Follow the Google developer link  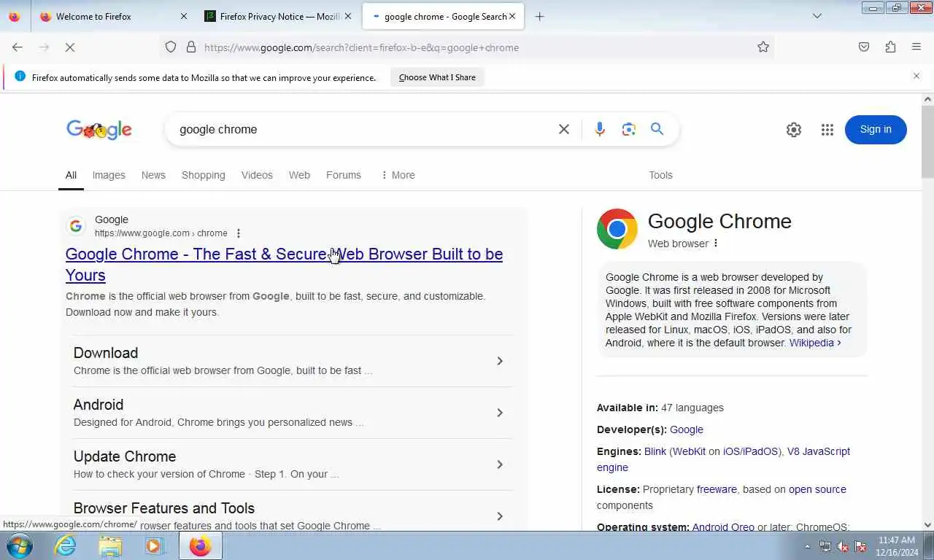(x=687, y=429)
